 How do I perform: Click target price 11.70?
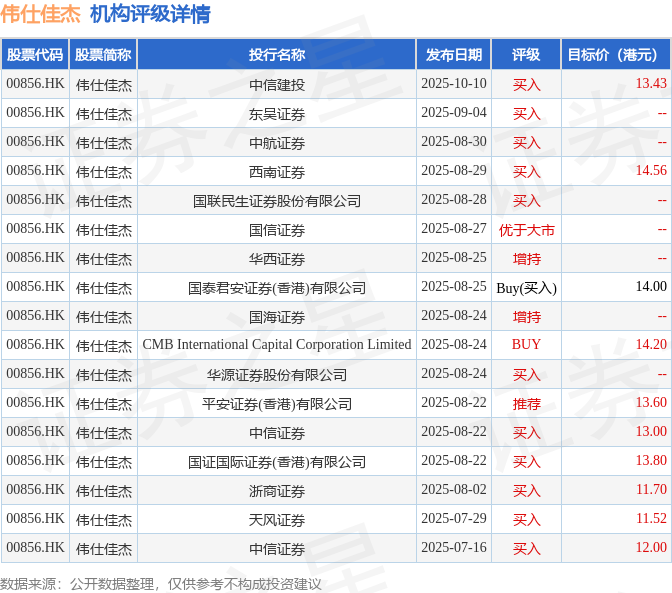pyautogui.click(x=651, y=489)
